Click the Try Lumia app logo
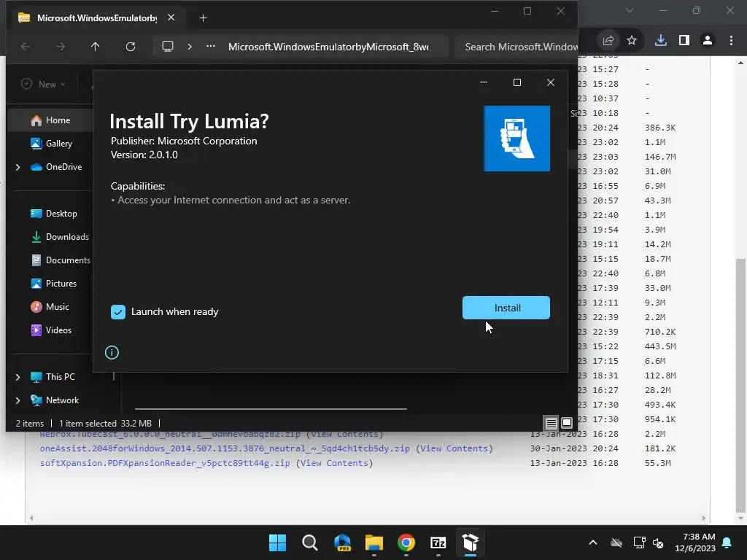 click(x=517, y=139)
